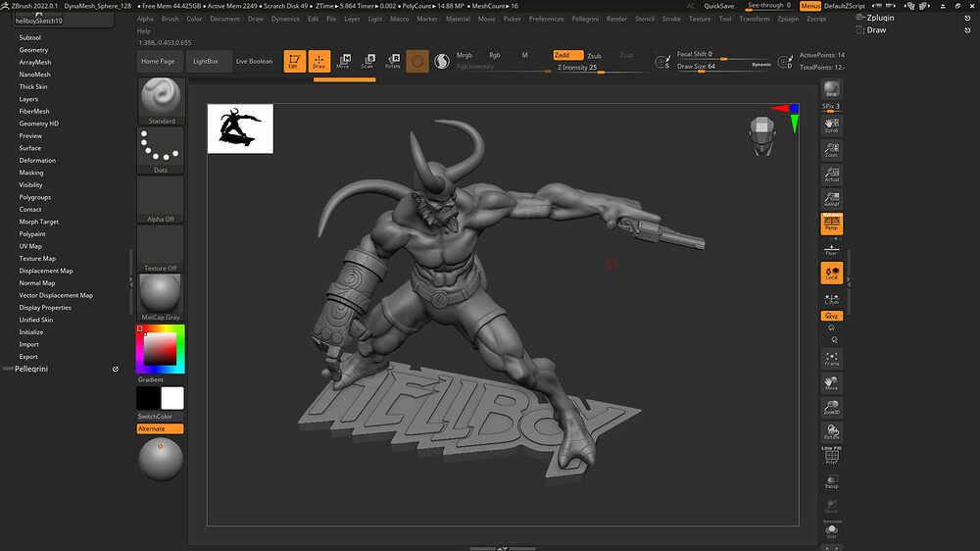The width and height of the screenshot is (980, 551).
Task: Click the Frame mesh icon
Action: click(x=831, y=359)
